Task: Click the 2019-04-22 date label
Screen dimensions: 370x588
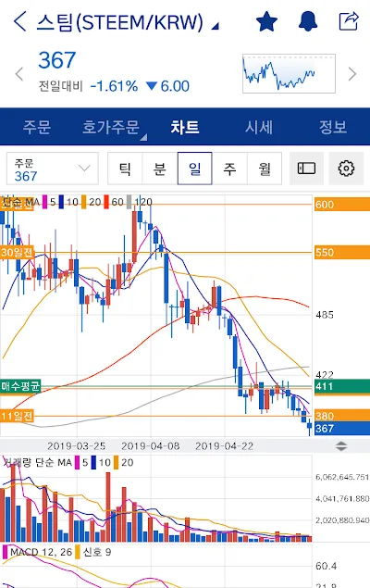Action: 225,446
